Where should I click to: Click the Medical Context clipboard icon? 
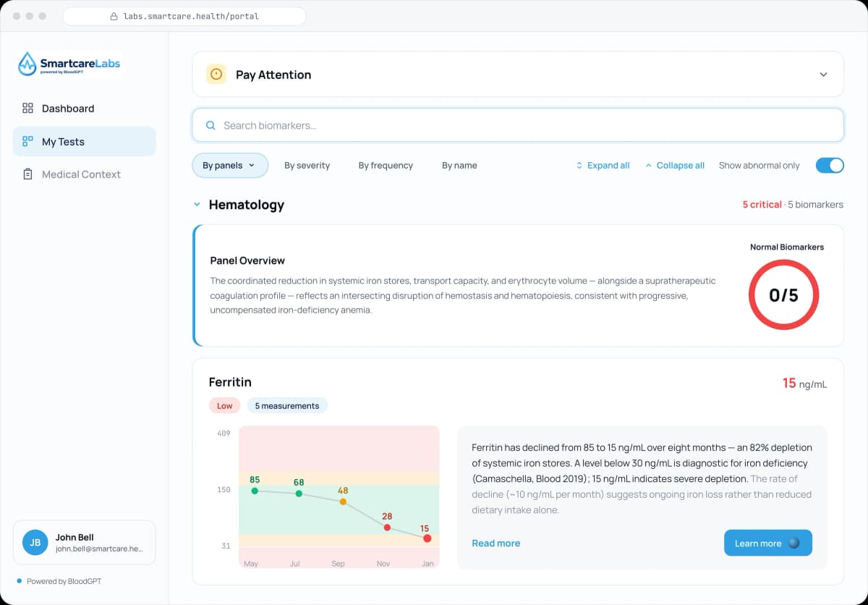[x=28, y=174]
